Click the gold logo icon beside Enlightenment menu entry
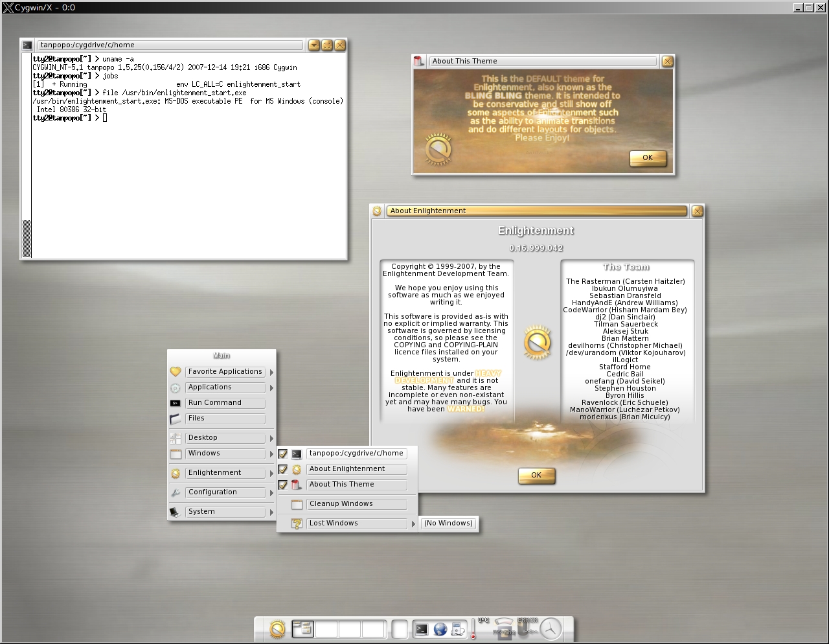The width and height of the screenshot is (829, 644). (176, 474)
